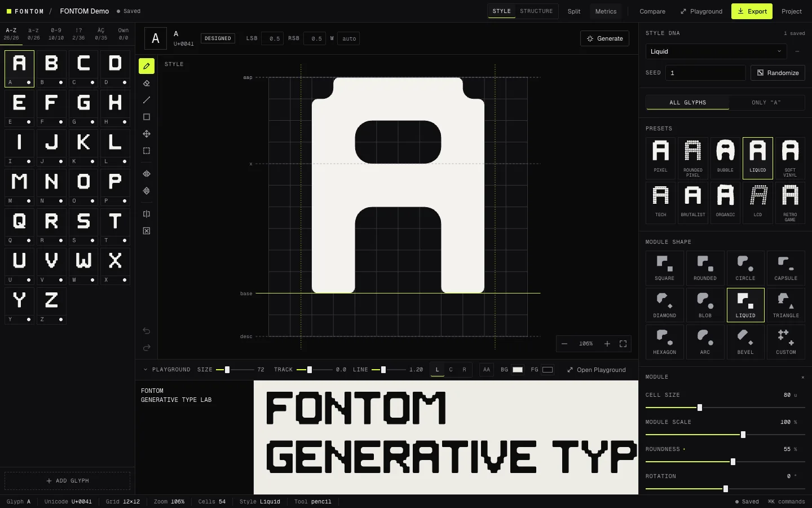812x508 pixels.
Task: Open the Liquid style dropdown
Action: [716, 51]
